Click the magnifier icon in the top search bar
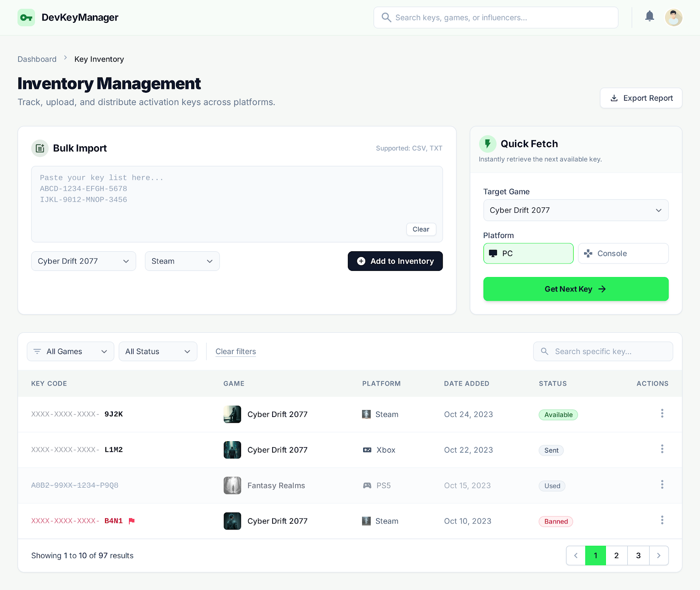 click(x=386, y=18)
